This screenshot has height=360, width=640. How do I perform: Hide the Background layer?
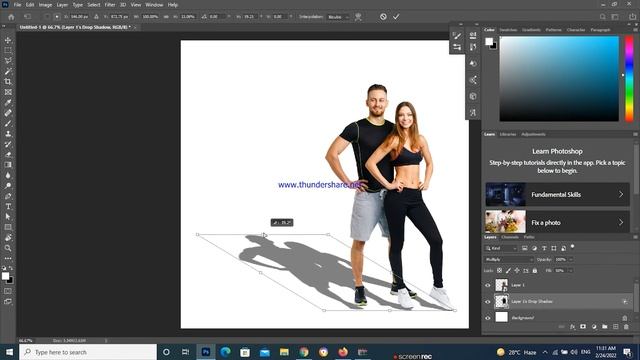[487, 318]
